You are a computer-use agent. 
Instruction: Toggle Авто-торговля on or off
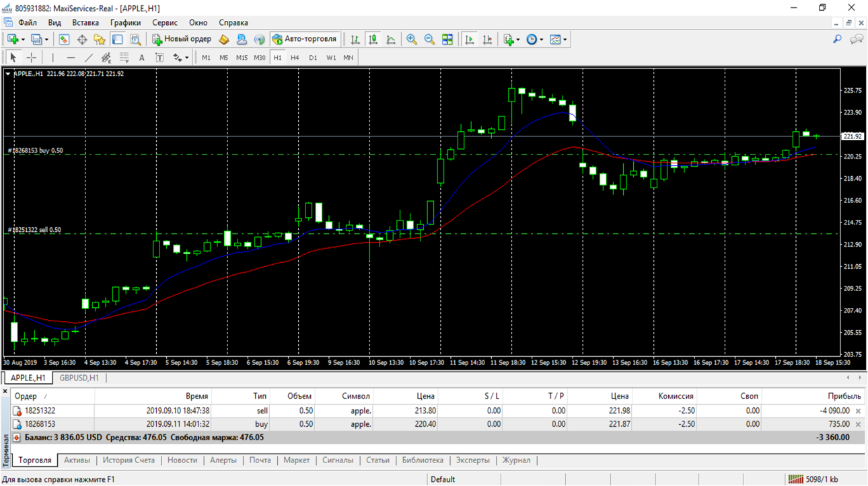point(304,40)
